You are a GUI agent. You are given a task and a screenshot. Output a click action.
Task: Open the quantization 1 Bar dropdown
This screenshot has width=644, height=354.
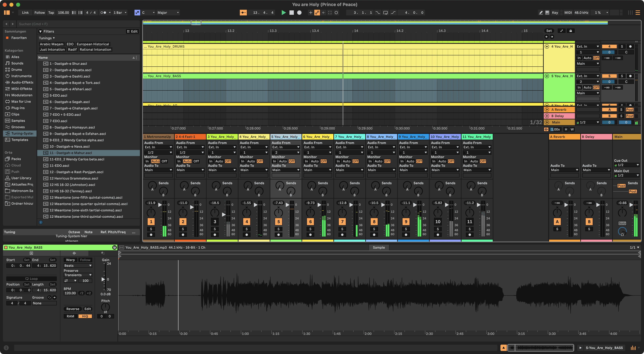click(120, 13)
